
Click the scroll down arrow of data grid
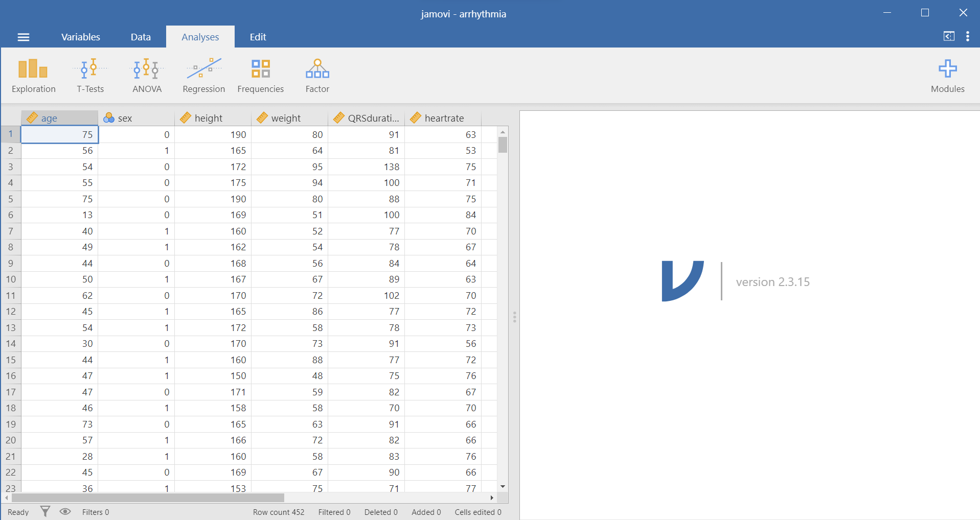point(503,486)
